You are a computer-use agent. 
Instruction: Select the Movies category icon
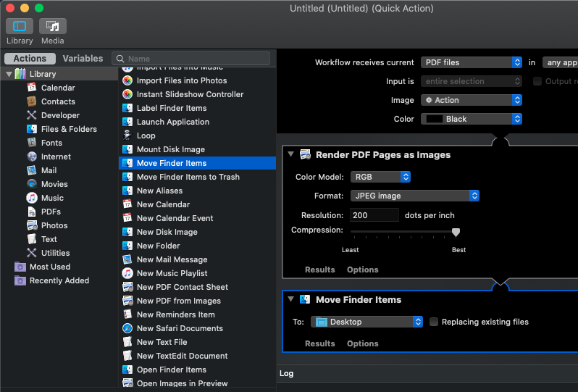[x=32, y=183]
